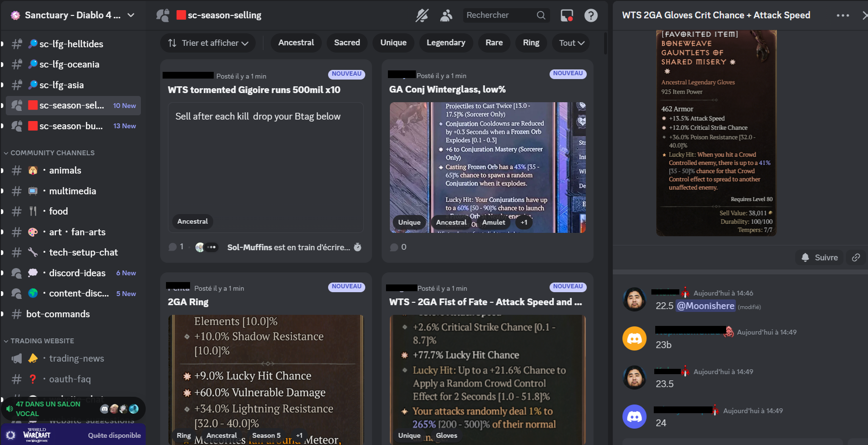Filter posts by Legendary tag
868x445 pixels.
[x=446, y=42]
